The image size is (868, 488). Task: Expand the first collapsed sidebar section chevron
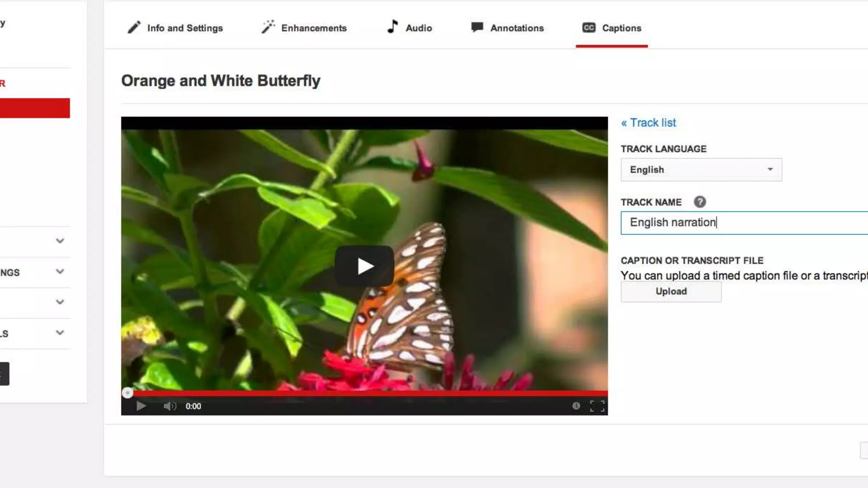pos(60,241)
